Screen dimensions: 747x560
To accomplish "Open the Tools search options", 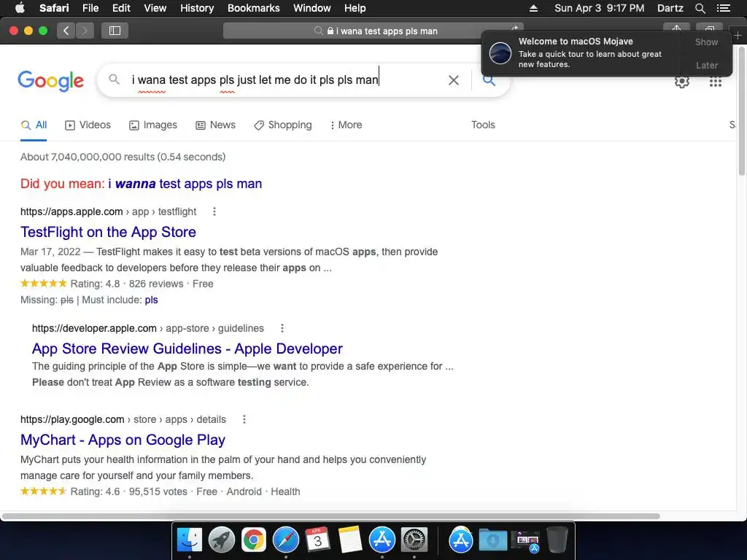I will click(483, 125).
